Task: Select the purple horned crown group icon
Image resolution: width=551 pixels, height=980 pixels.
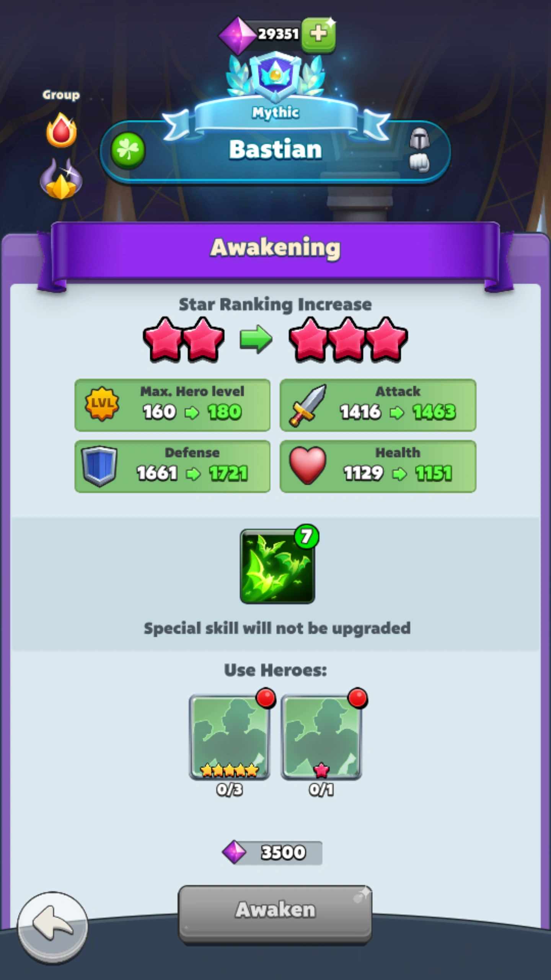Action: (x=61, y=179)
